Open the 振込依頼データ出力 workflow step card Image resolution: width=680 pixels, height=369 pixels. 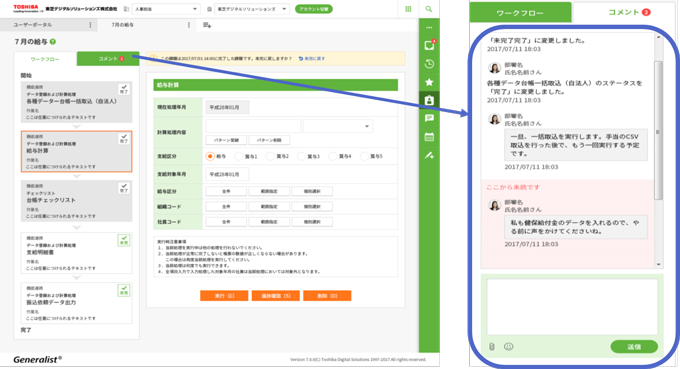76,303
